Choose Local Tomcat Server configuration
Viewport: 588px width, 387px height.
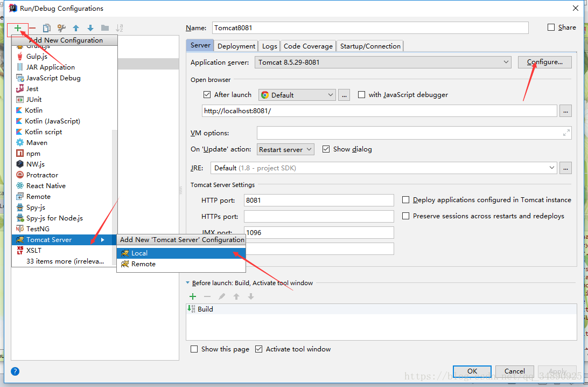click(181, 253)
